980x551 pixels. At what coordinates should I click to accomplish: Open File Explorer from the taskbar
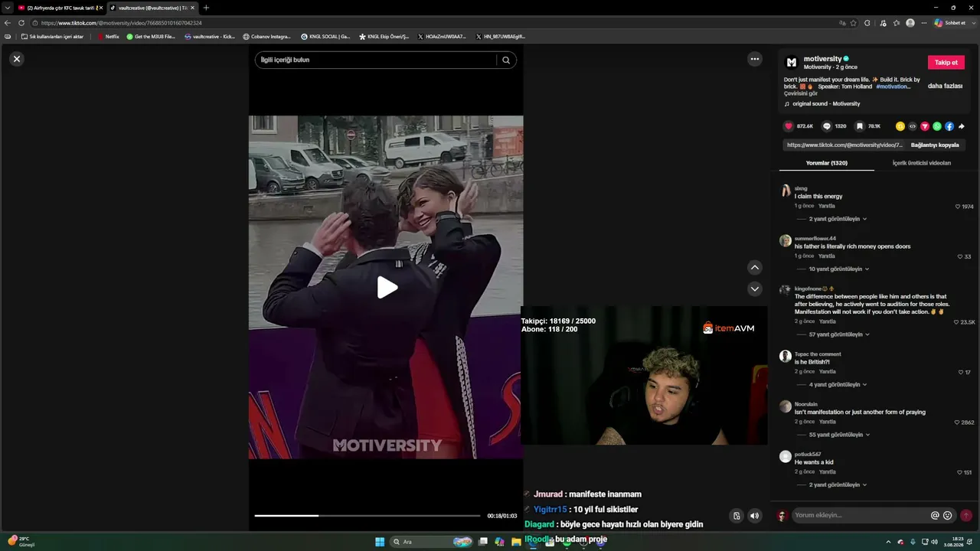(516, 542)
